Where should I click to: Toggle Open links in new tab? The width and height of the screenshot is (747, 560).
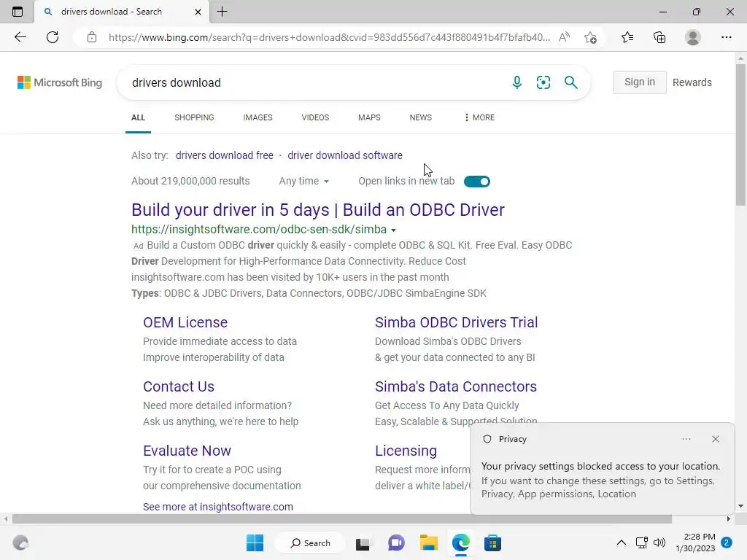coord(477,182)
